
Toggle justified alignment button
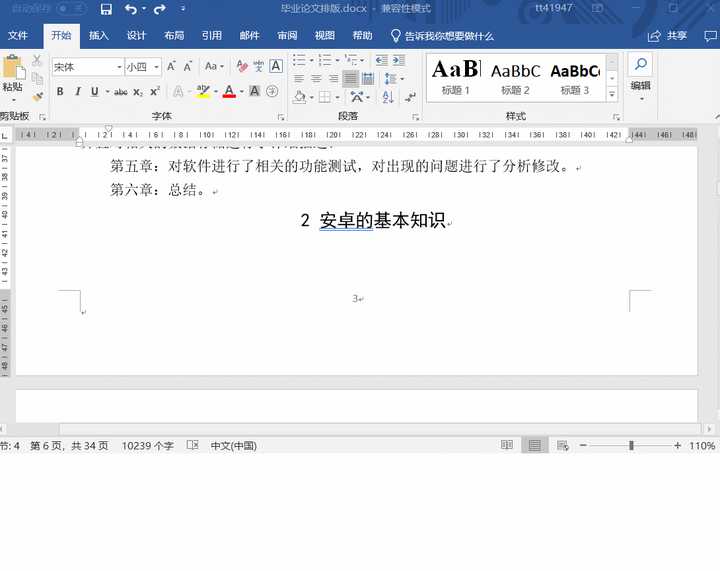click(350, 79)
